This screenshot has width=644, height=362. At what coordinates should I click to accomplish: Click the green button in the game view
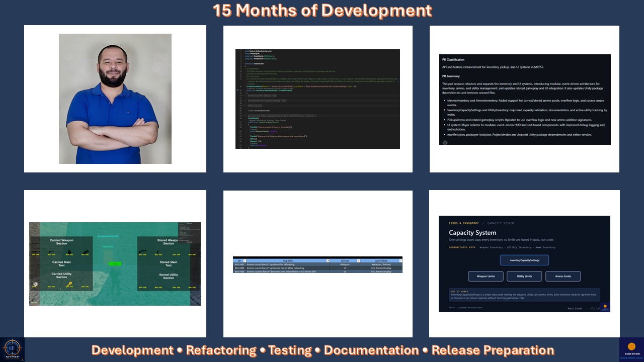pos(115,263)
